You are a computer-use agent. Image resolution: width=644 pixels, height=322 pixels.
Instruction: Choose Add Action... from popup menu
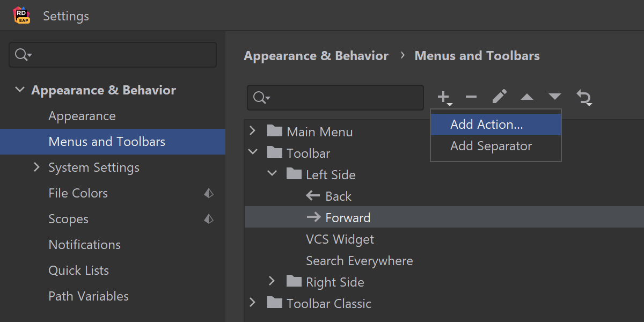[486, 125]
